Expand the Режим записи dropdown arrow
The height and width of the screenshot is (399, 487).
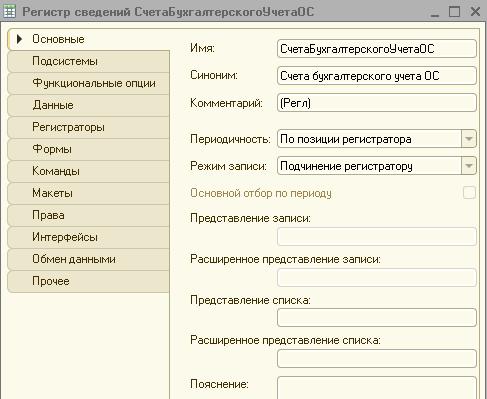point(469,166)
